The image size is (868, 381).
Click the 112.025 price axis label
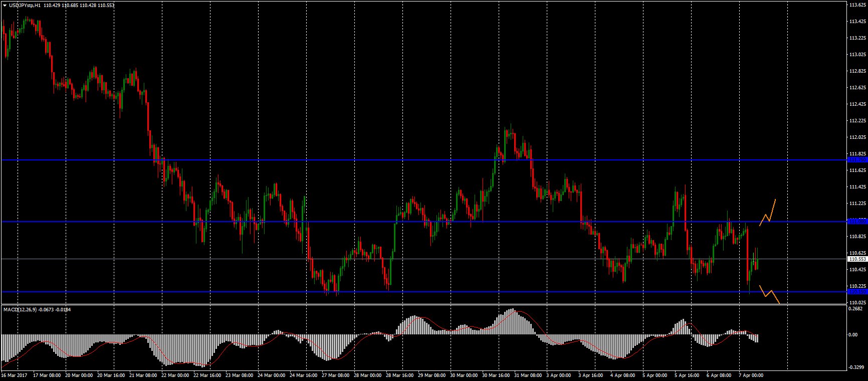click(858, 137)
